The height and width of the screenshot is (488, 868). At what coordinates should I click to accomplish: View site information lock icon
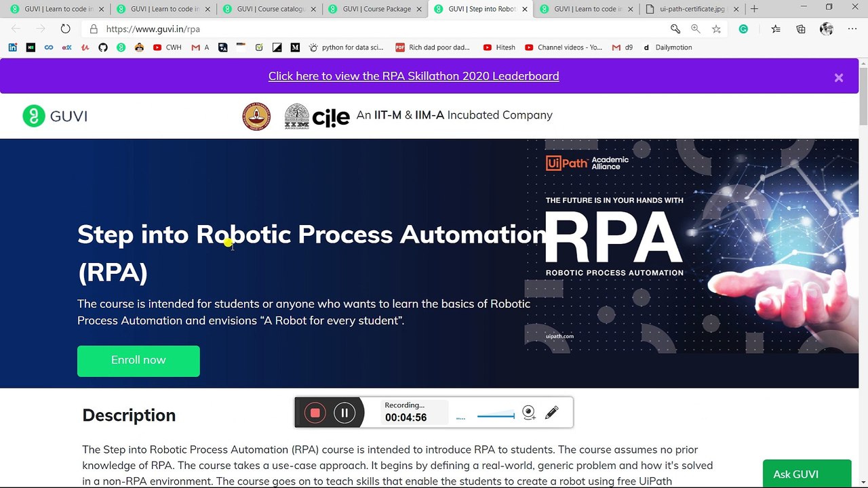coord(93,29)
